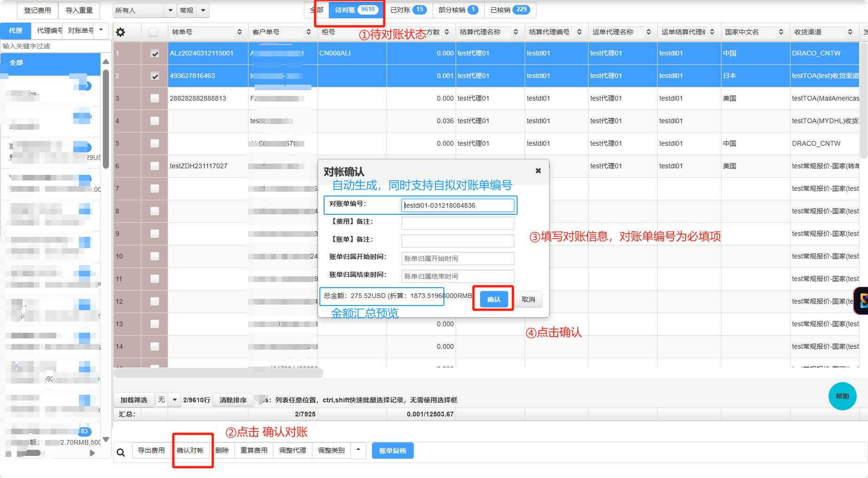Viewport: 868px width, 478px height.
Task: Click the blue 确认 button in dialog
Action: click(x=494, y=299)
